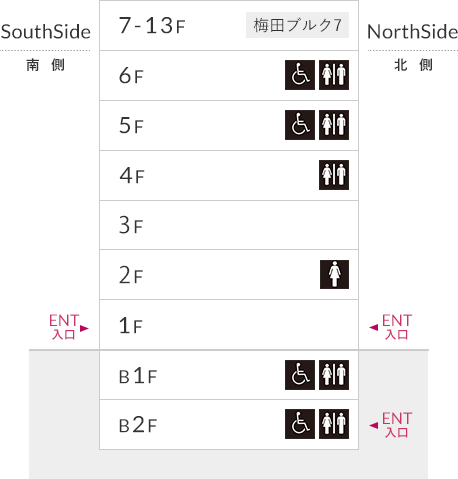Click the B1F wheelchair accessible icon

[x=300, y=375]
